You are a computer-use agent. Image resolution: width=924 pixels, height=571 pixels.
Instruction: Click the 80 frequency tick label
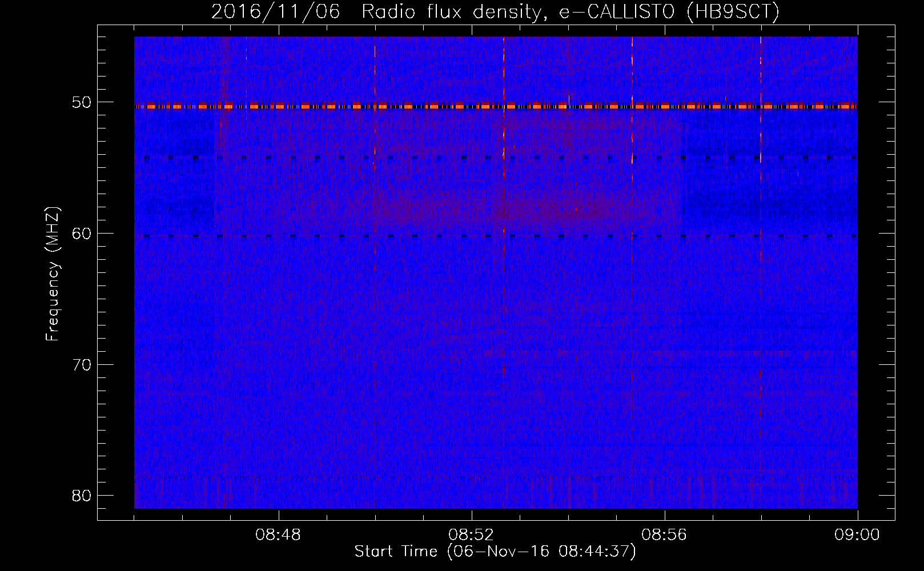tap(82, 495)
